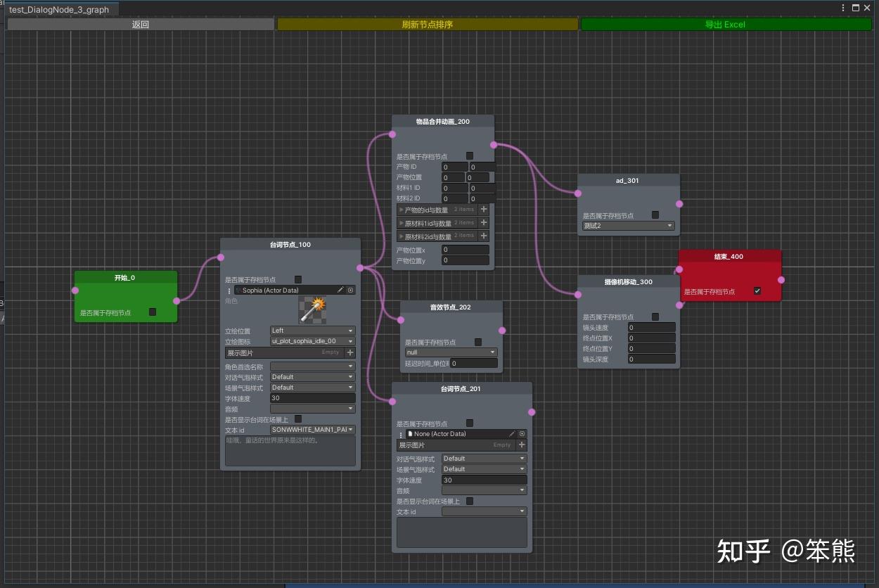Expand the 产物的id与数量 list
879x588 pixels.
[x=402, y=209]
